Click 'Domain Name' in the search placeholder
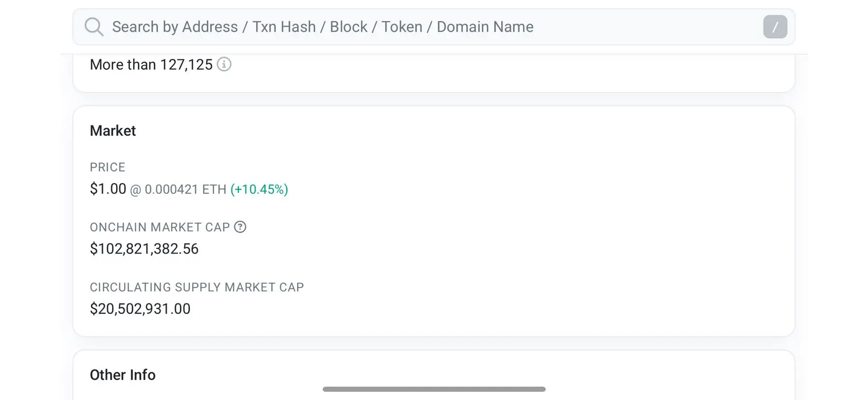Viewport: 868px width, 400px height. click(x=485, y=27)
